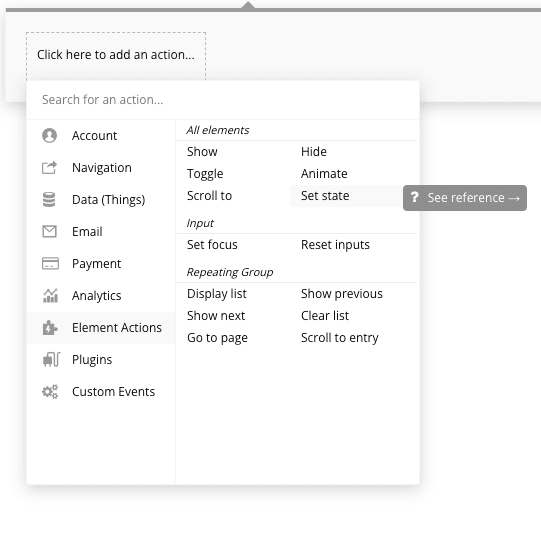Select the Email category label
The image size is (541, 533).
(87, 231)
